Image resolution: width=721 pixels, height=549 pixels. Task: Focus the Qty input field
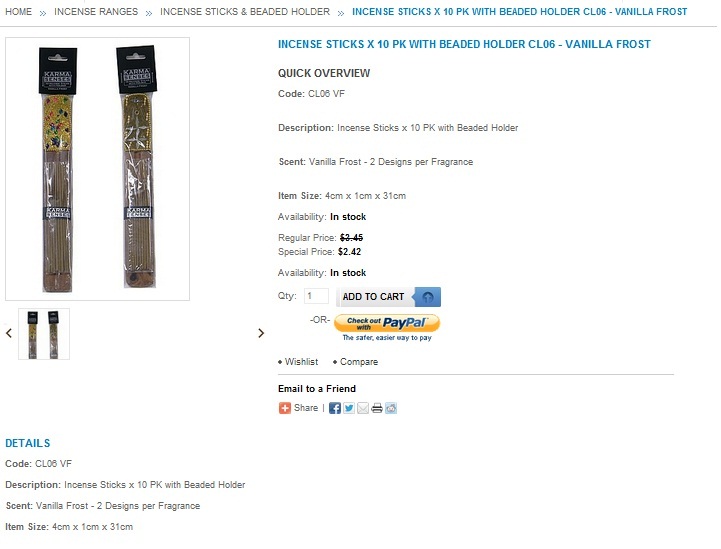tap(316, 296)
